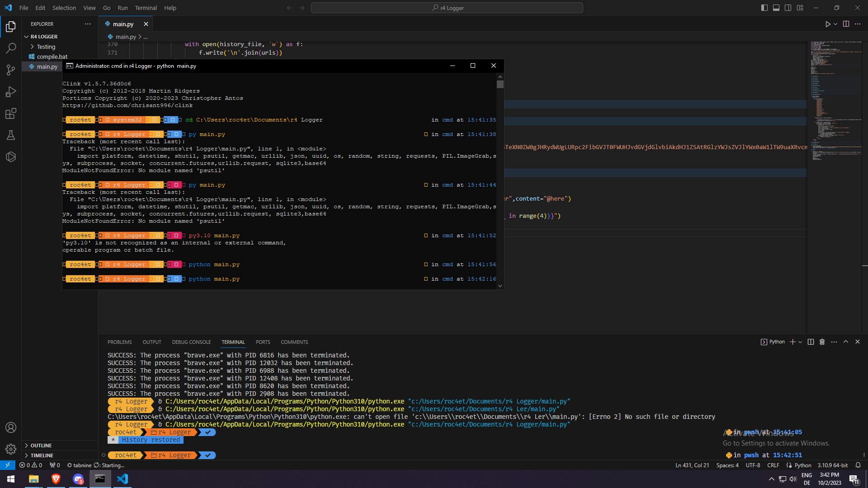Change encoding via UTF-8 status item
This screenshot has height=488, width=868.
point(753,465)
